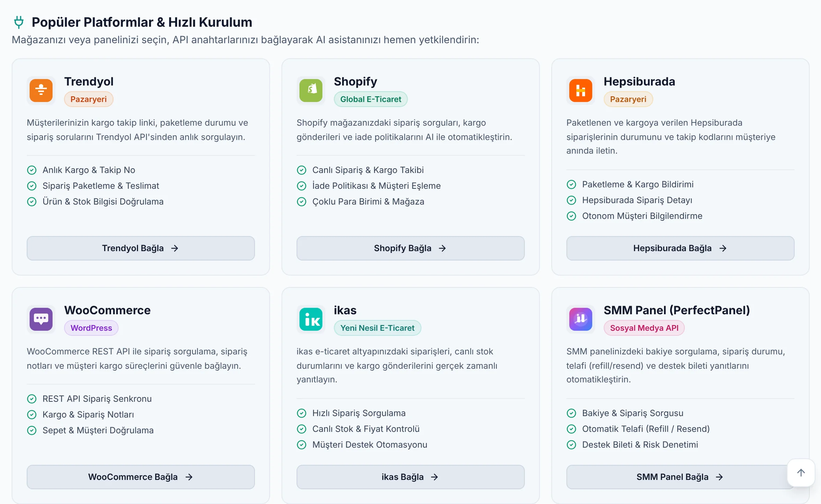Click the plug icon beside Popüler Platformlar
The width and height of the screenshot is (821, 504).
click(19, 22)
